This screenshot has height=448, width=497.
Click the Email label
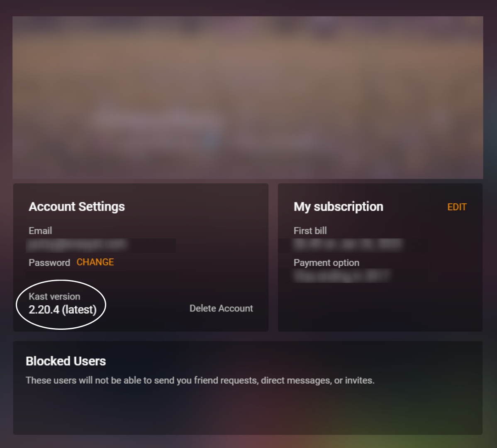click(40, 231)
